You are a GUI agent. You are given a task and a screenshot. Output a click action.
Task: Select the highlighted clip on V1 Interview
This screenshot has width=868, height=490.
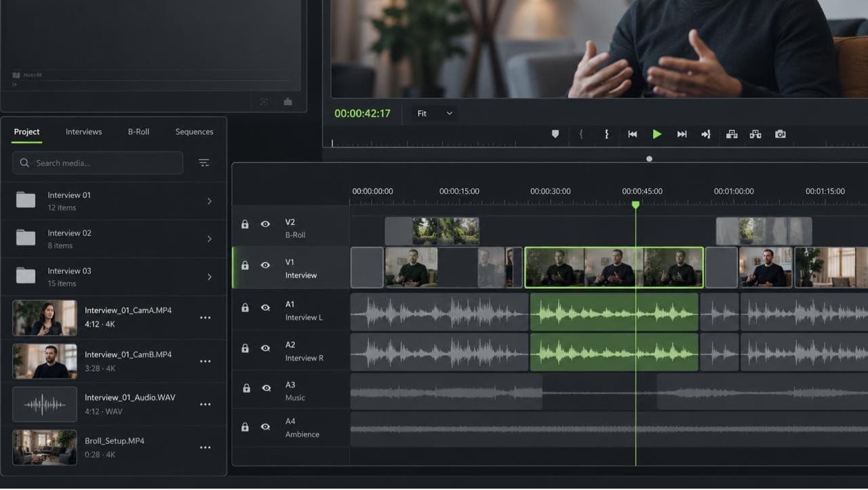click(x=614, y=267)
